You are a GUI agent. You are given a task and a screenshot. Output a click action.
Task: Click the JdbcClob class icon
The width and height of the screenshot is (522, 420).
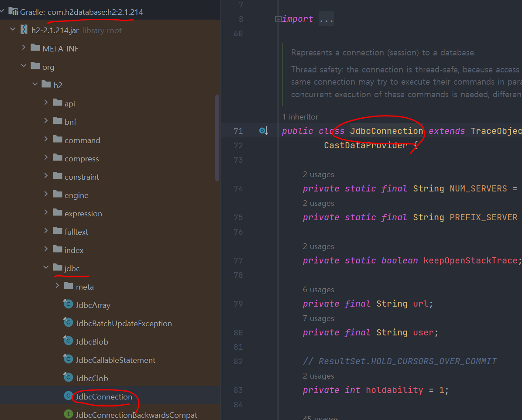68,377
